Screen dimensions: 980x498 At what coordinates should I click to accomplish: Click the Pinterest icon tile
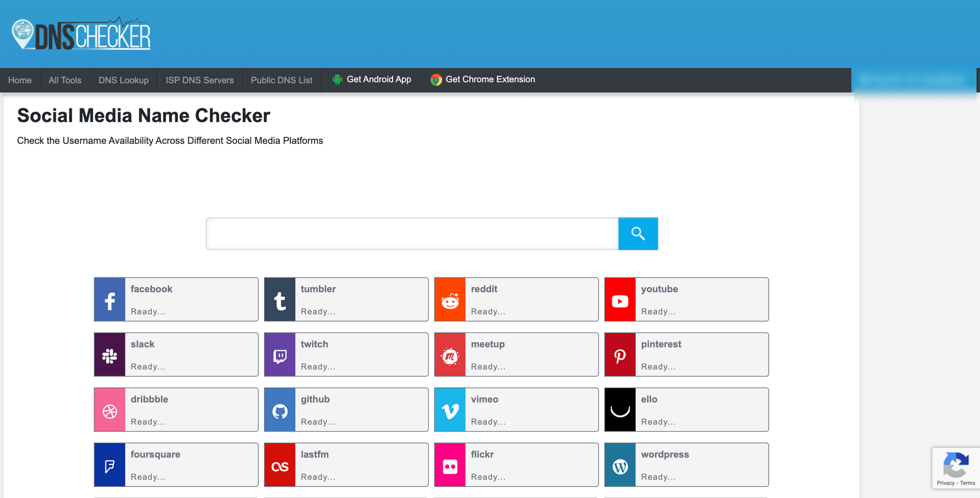pyautogui.click(x=620, y=355)
